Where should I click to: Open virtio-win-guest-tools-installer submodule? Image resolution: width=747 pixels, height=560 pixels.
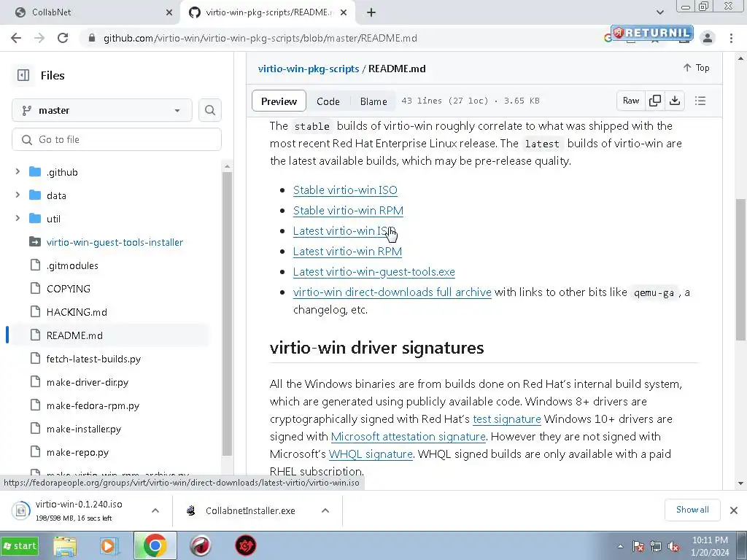point(115,242)
